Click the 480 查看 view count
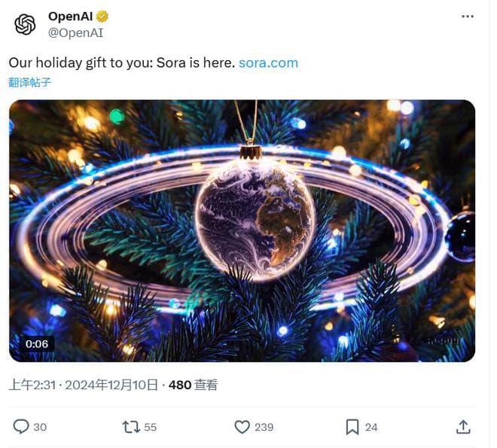Viewport: 497px width, 448px height. (193, 385)
